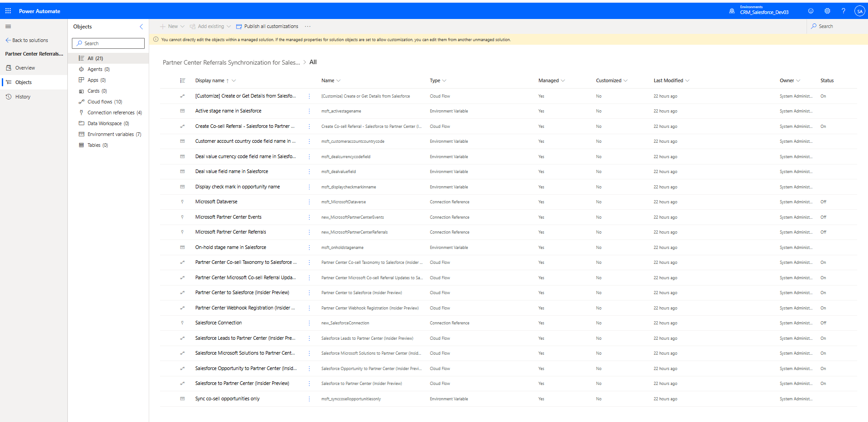Click new_SalesforceConnection name cell
The width and height of the screenshot is (868, 422).
(x=345, y=323)
